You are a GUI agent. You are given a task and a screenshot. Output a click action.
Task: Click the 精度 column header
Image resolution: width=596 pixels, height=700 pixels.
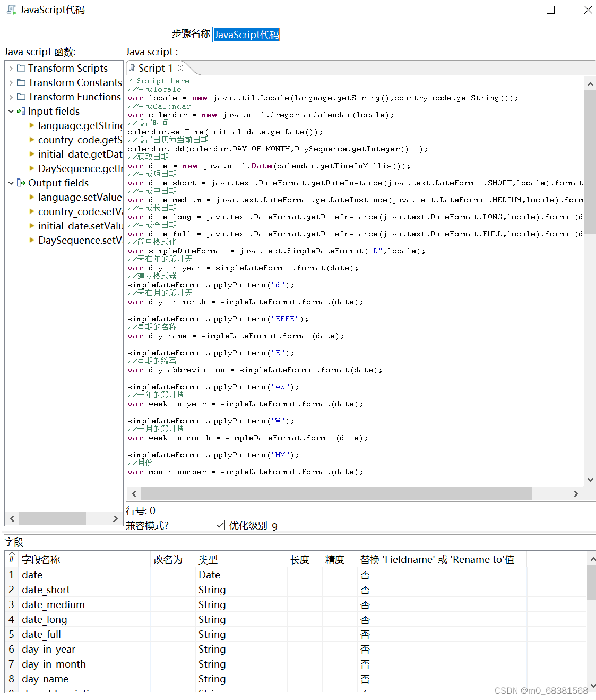coord(339,559)
